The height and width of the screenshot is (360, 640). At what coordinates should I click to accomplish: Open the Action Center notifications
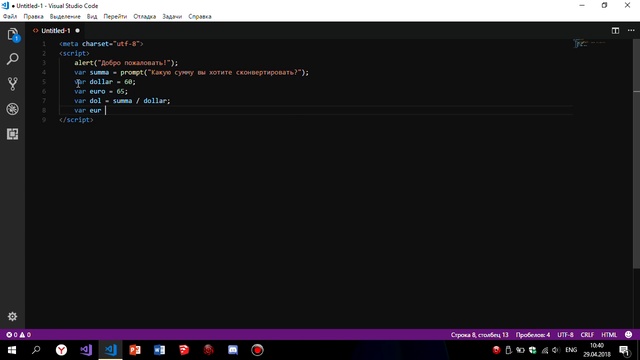(624, 350)
